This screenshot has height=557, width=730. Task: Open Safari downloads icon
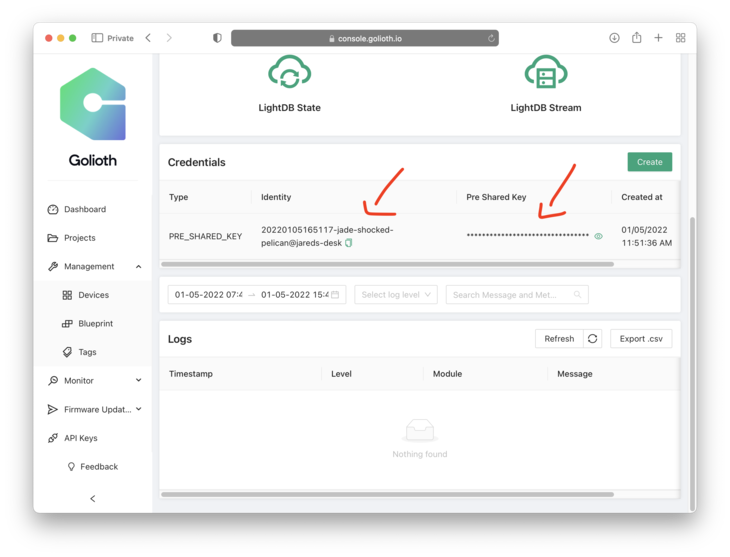(x=614, y=38)
